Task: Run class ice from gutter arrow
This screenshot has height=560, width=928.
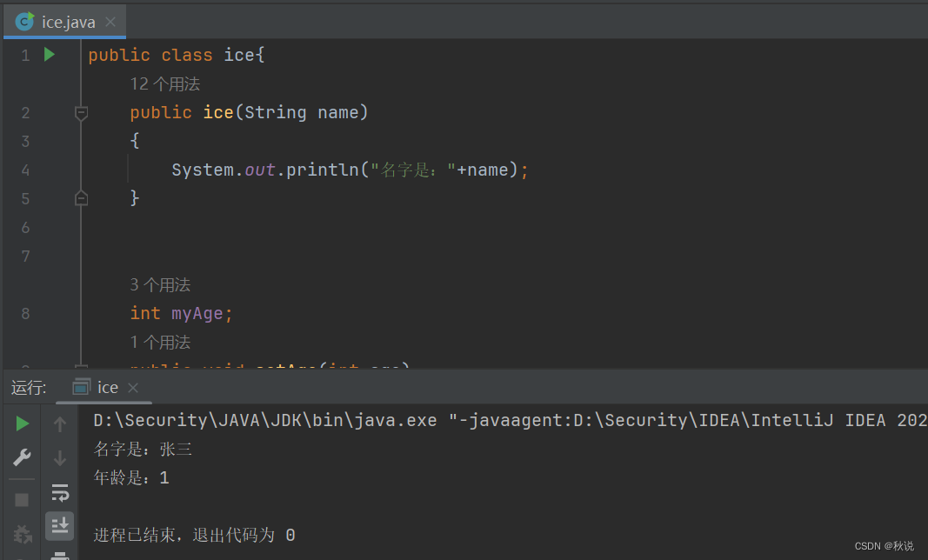Action: coord(50,55)
